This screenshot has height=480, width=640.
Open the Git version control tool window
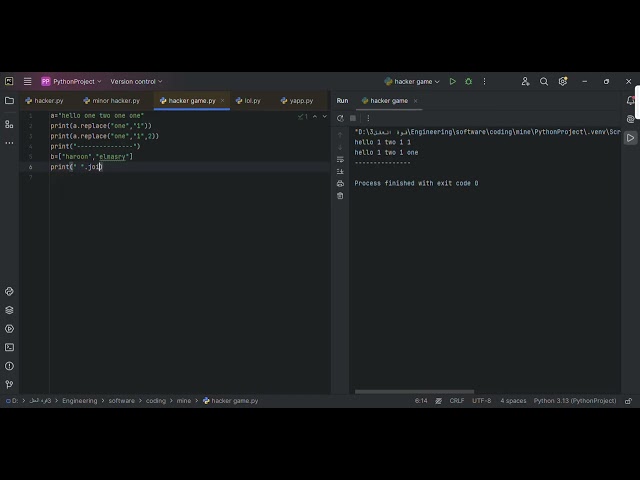9,384
